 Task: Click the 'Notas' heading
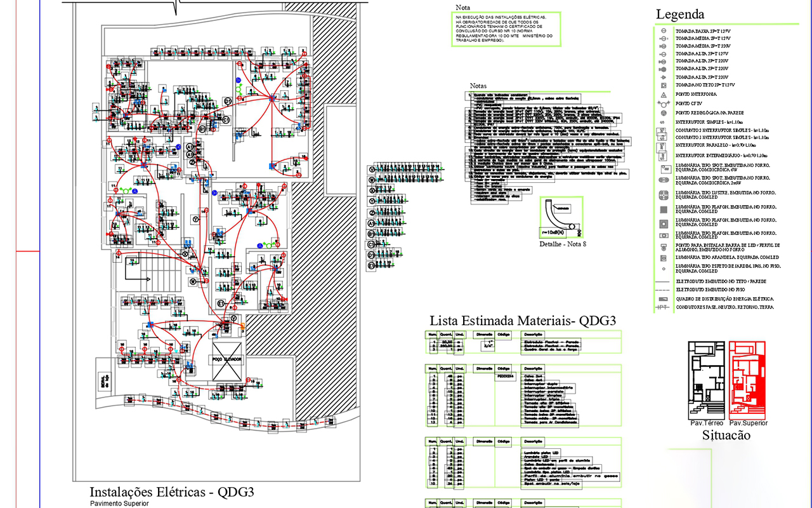(x=478, y=86)
